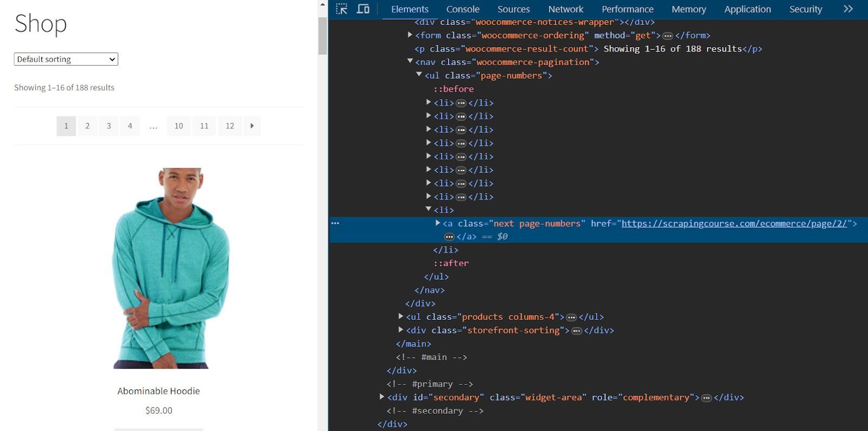868x431 pixels.
Task: Expand the first li node under page-numbers
Action: 429,102
